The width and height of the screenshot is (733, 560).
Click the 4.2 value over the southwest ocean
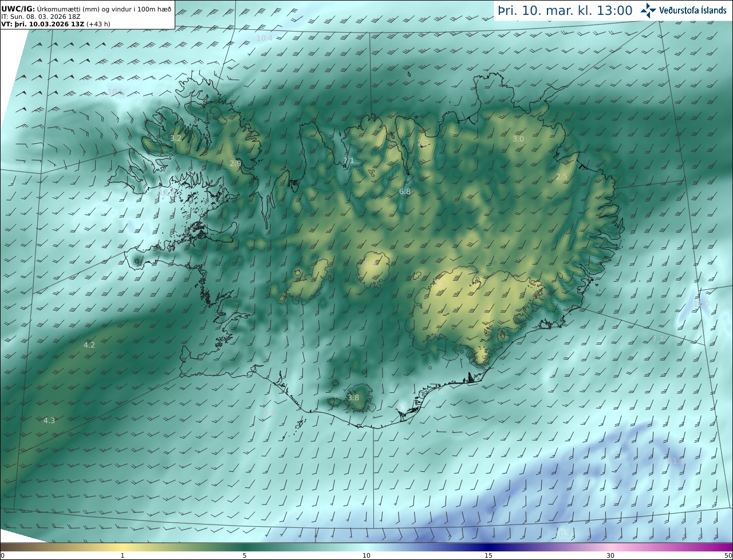89,345
